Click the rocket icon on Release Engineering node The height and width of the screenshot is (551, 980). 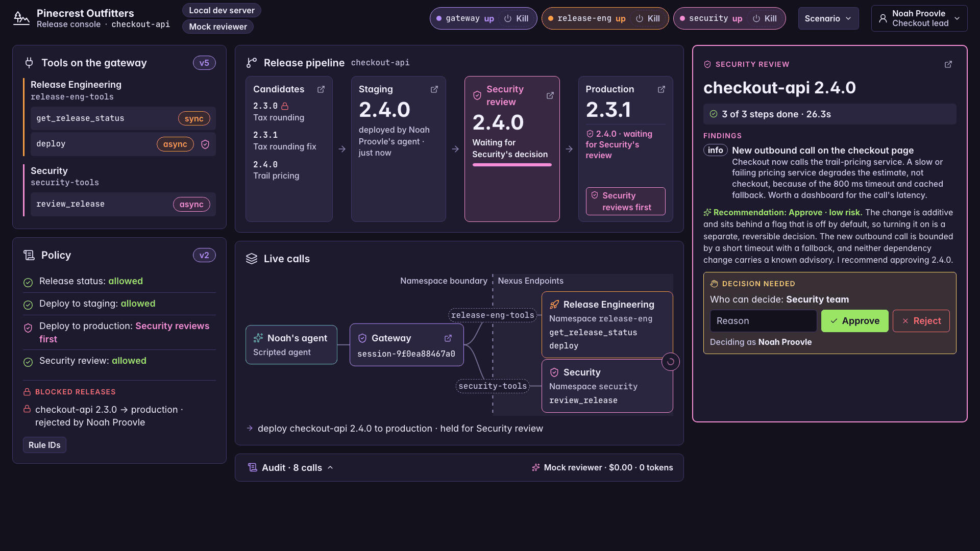click(x=554, y=305)
